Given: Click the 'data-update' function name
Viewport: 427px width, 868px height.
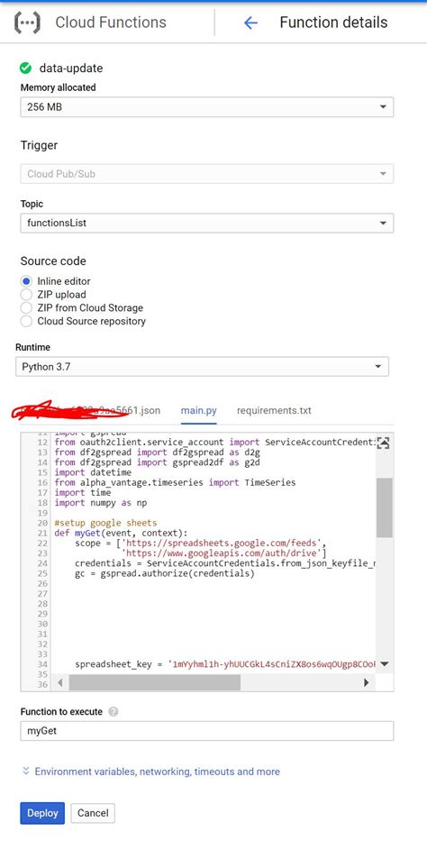Looking at the screenshot, I should [71, 69].
